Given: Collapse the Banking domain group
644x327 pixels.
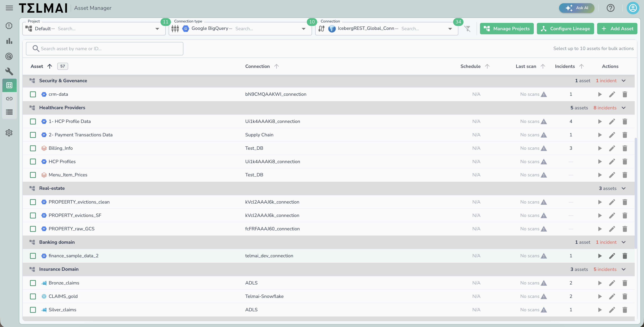Looking at the screenshot, I should [x=623, y=242].
